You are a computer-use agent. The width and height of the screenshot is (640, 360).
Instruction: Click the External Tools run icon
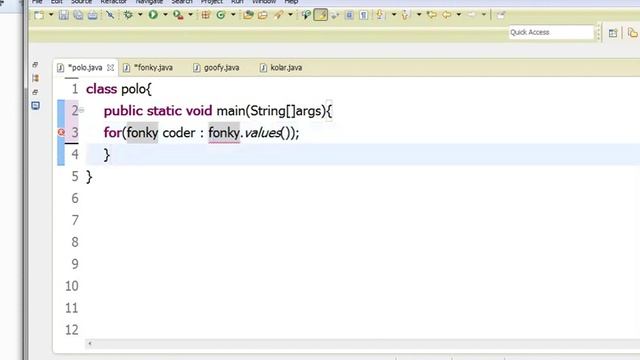[x=178, y=15]
